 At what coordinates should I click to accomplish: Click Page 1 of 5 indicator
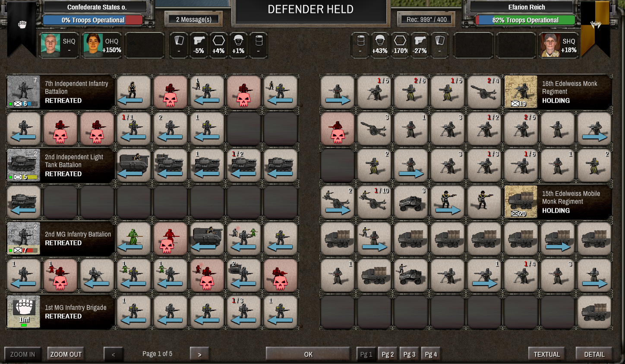click(x=157, y=354)
